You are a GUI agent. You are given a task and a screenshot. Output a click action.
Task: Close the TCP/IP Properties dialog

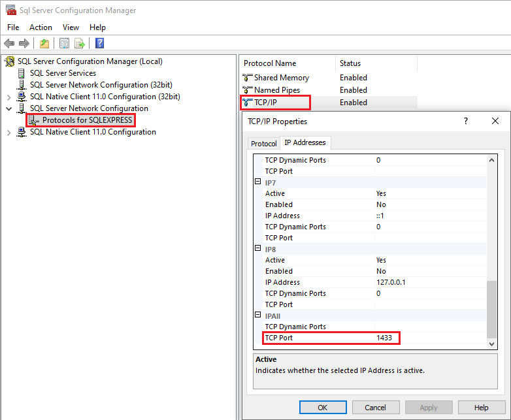coord(495,121)
